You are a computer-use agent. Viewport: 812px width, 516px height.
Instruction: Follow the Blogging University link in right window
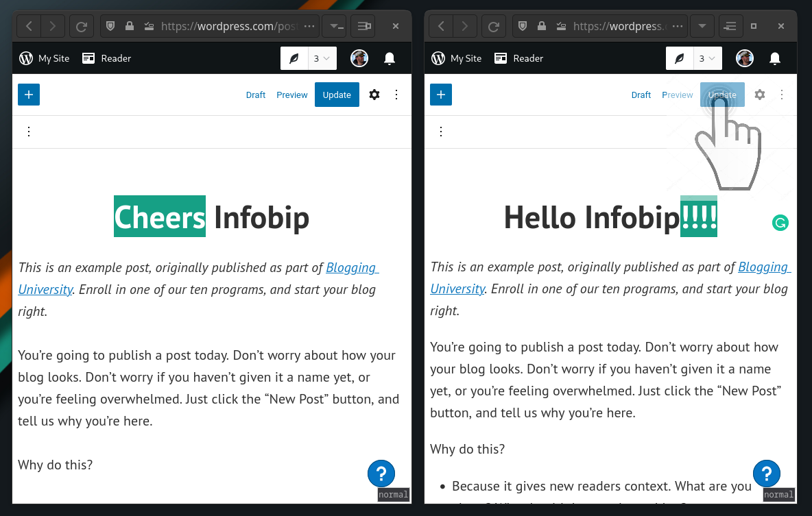point(610,278)
